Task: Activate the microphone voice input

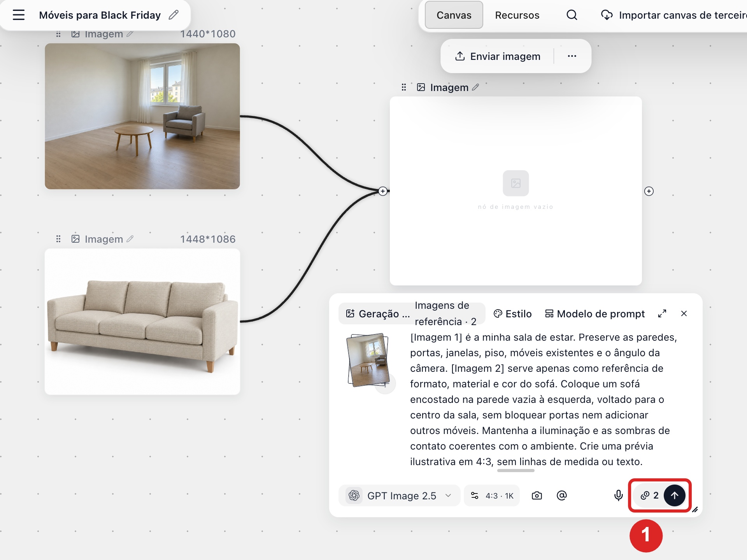Action: pos(618,495)
